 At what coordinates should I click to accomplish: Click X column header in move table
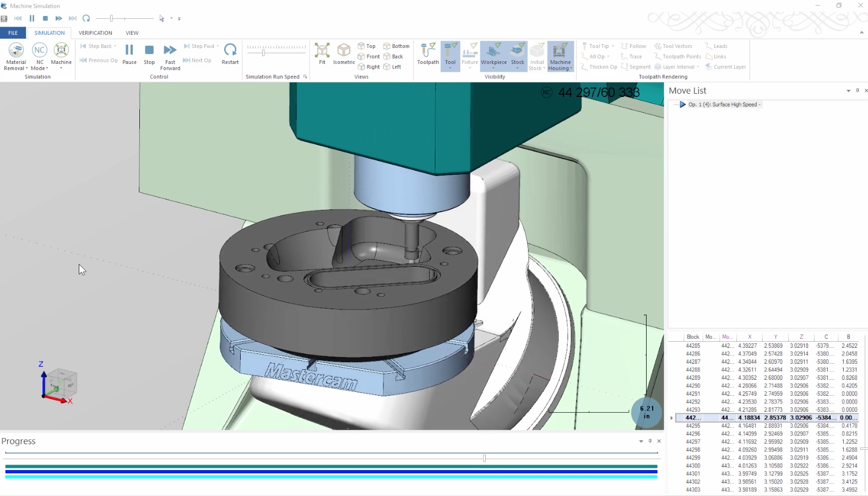[750, 337]
